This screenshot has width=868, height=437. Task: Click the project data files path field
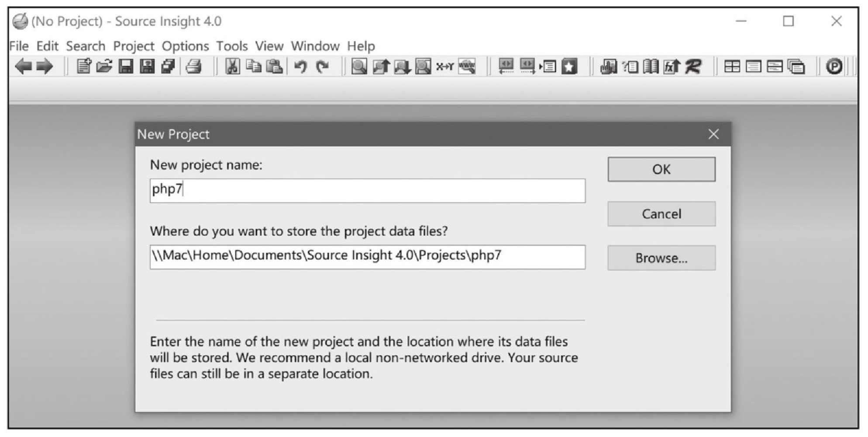click(368, 257)
